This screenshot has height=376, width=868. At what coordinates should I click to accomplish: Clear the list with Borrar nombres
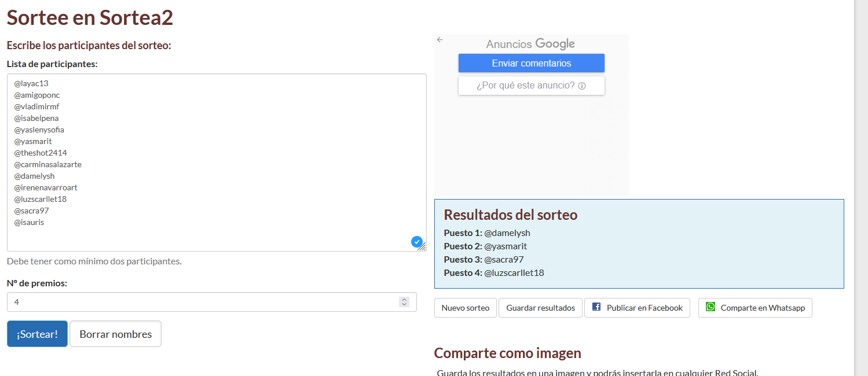115,334
